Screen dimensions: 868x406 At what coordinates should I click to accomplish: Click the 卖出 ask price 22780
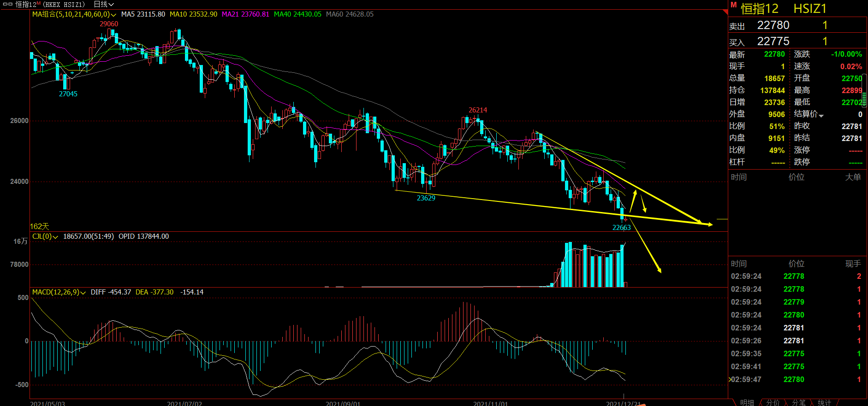click(x=773, y=25)
